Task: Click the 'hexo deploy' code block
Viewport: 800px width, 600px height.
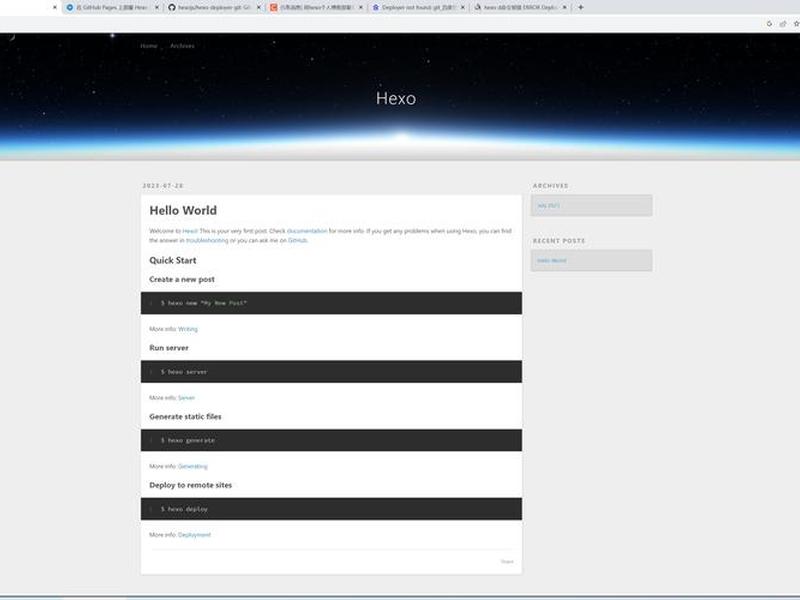Action: tap(331, 509)
